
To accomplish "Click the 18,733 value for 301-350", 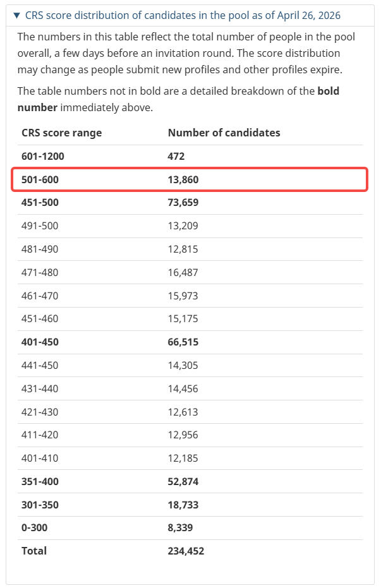I will (x=183, y=505).
